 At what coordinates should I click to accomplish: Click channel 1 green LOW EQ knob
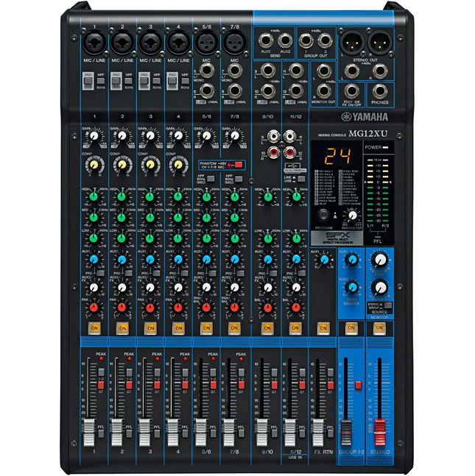94,238
